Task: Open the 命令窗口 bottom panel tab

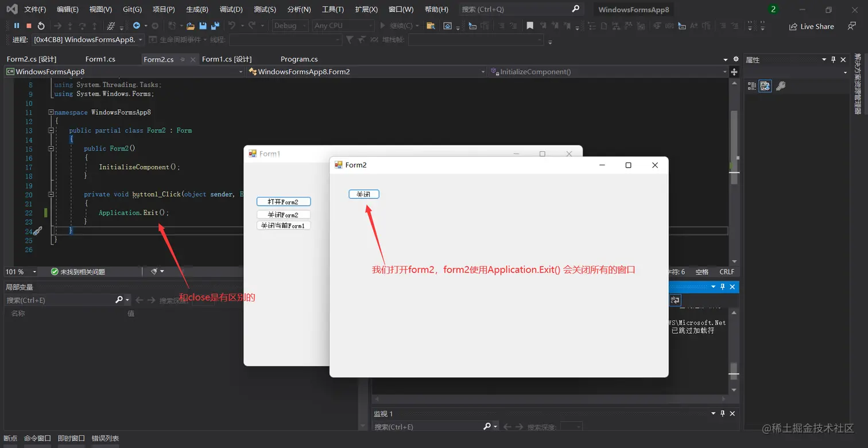Action: pyautogui.click(x=37, y=438)
